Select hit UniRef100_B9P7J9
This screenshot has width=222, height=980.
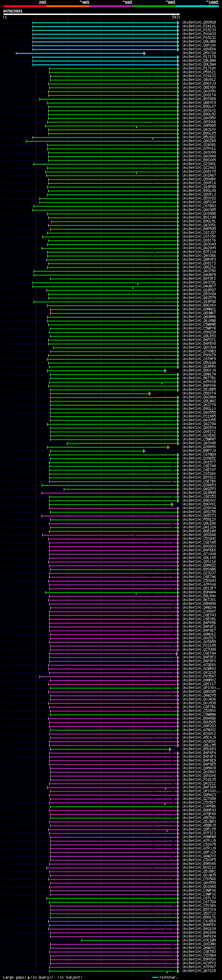tap(199, 451)
